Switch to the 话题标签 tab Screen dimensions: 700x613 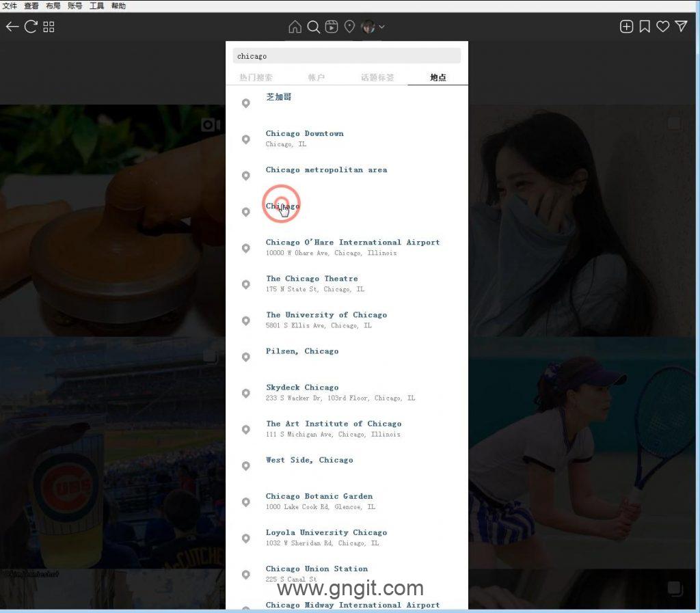click(x=377, y=77)
